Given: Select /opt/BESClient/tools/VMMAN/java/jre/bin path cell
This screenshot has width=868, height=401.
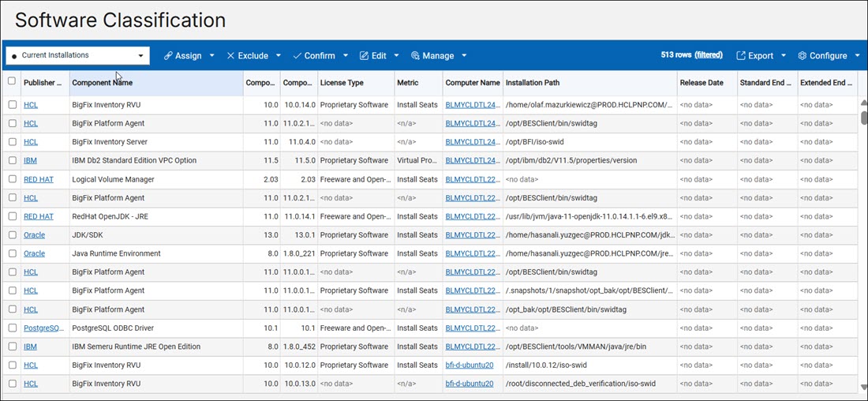Looking at the screenshot, I should click(590, 347).
